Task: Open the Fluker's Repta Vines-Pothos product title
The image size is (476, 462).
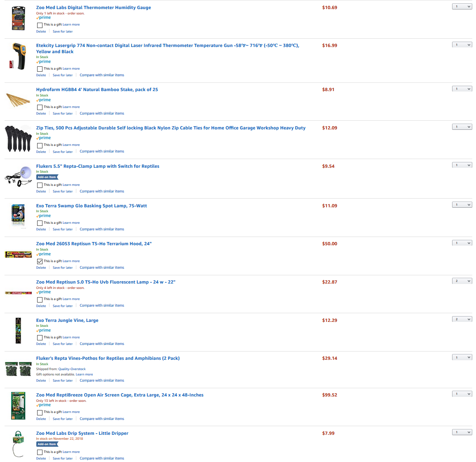Action: [x=108, y=358]
